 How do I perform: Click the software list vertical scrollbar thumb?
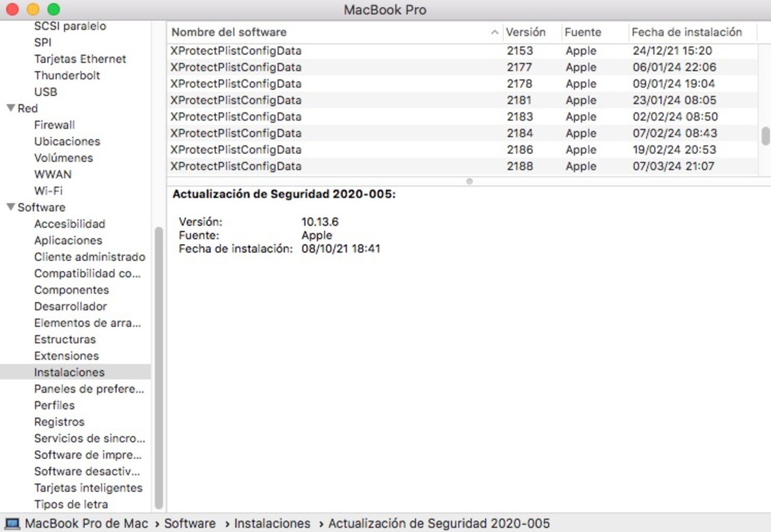pyautogui.click(x=765, y=136)
